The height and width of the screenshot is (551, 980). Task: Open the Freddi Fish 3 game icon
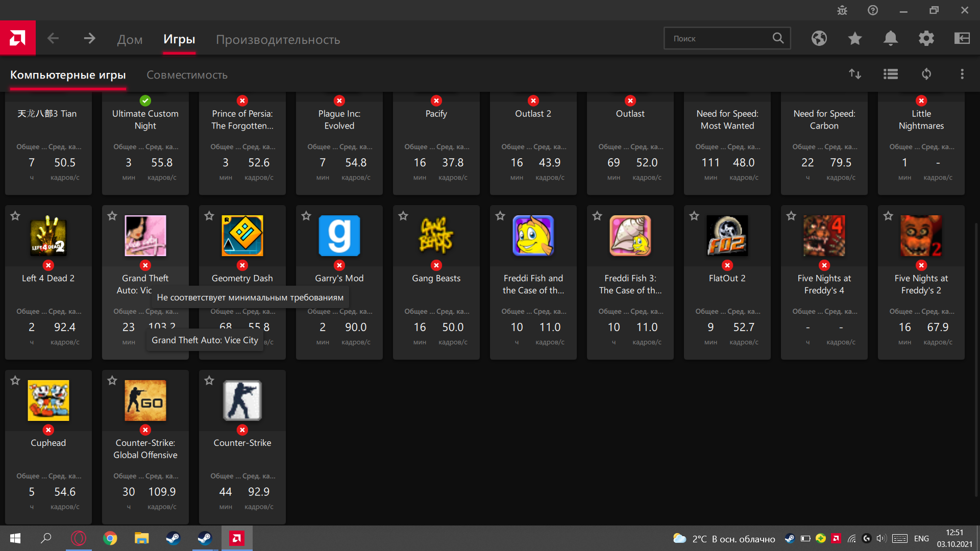tap(630, 236)
